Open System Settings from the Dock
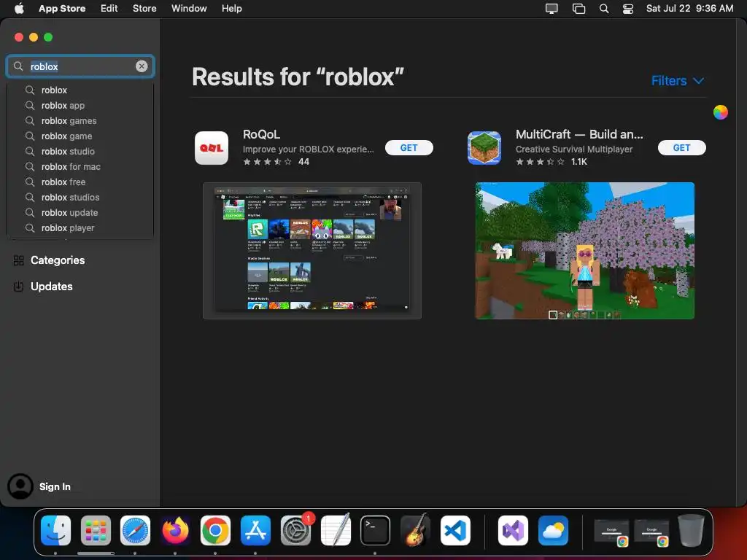Image resolution: width=747 pixels, height=560 pixels. 295,530
